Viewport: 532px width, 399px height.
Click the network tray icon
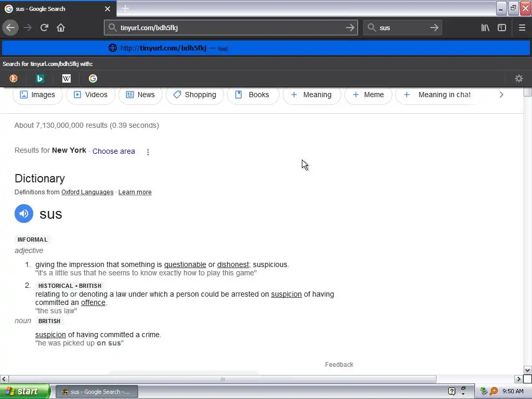(484, 392)
